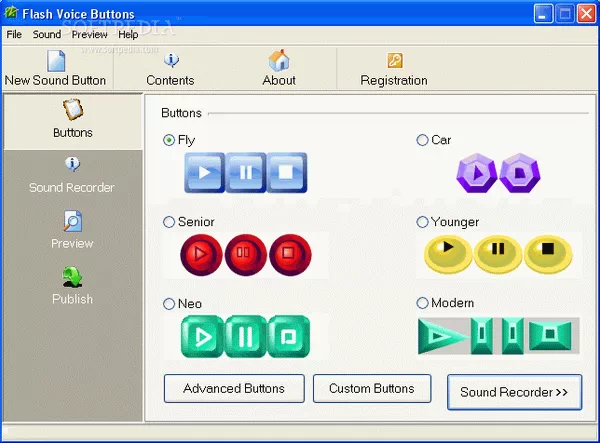The width and height of the screenshot is (600, 443).
Task: Click the Neo style green stop button
Action: (289, 337)
